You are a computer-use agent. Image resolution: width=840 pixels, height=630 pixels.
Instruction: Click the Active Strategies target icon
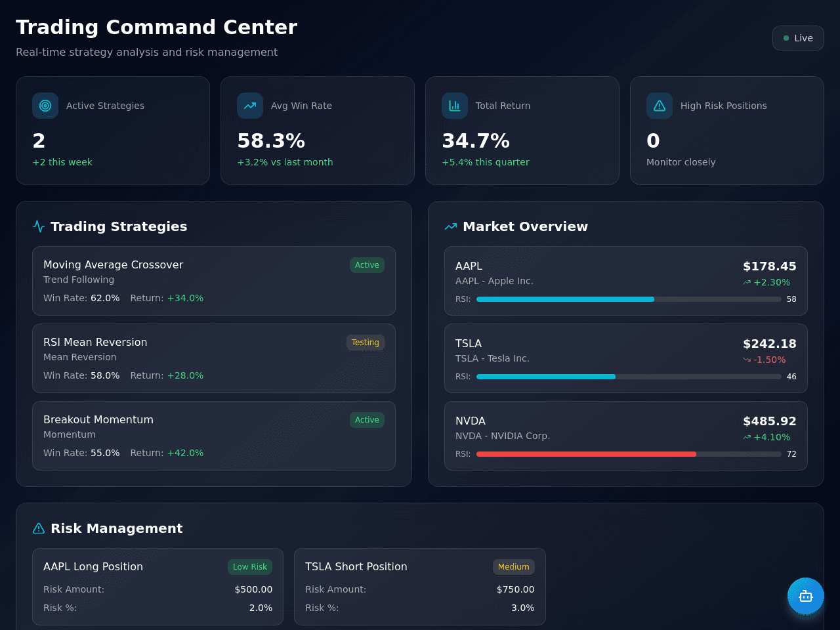[x=45, y=106]
